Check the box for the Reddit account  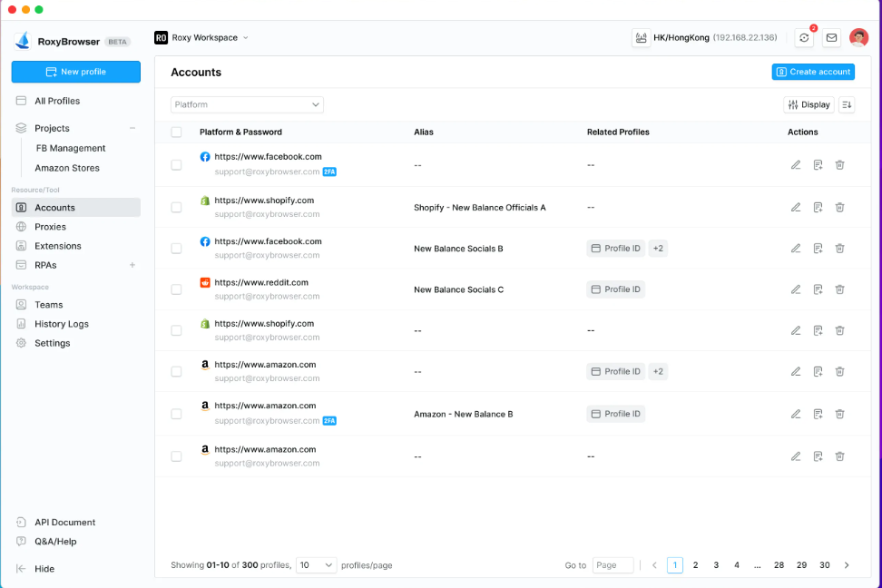click(176, 289)
